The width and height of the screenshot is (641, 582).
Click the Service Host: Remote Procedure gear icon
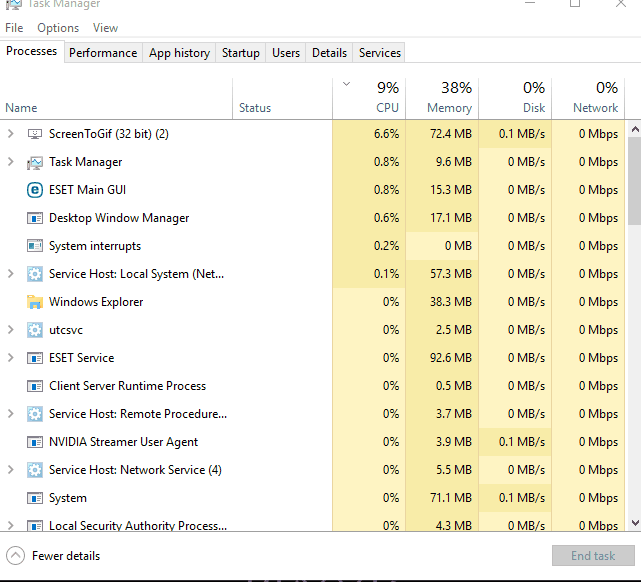[35, 414]
